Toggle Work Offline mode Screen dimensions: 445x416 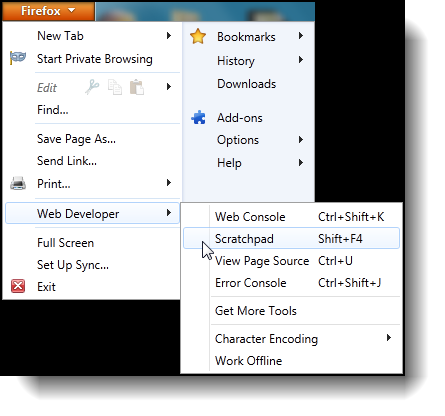pyautogui.click(x=248, y=361)
